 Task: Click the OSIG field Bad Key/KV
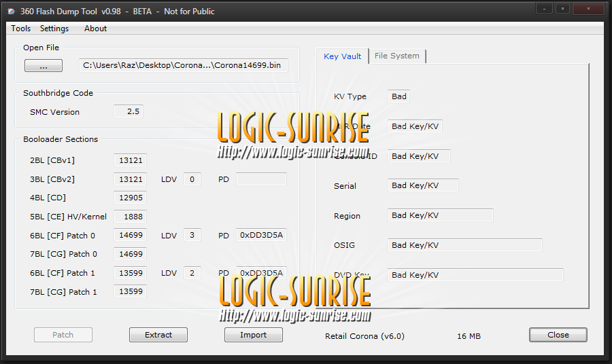coord(465,244)
